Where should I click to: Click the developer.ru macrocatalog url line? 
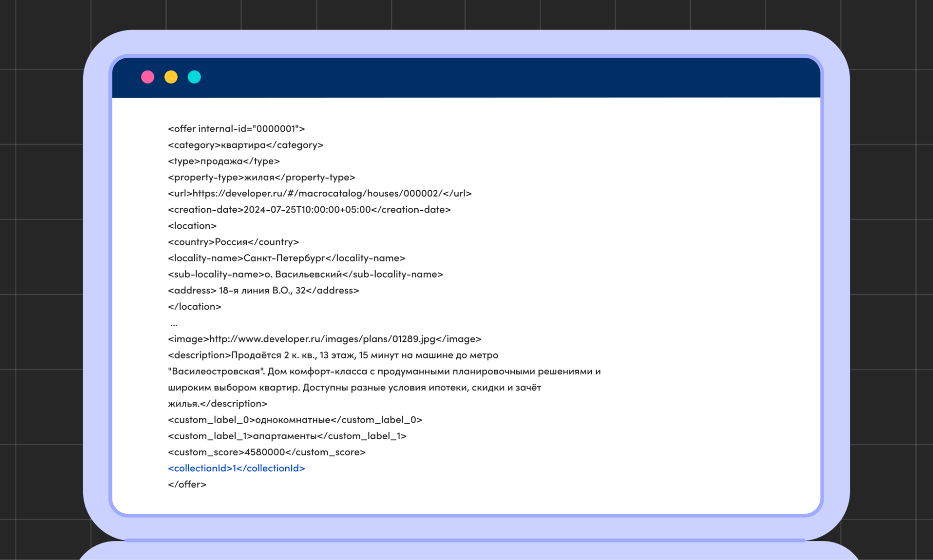coord(320,193)
